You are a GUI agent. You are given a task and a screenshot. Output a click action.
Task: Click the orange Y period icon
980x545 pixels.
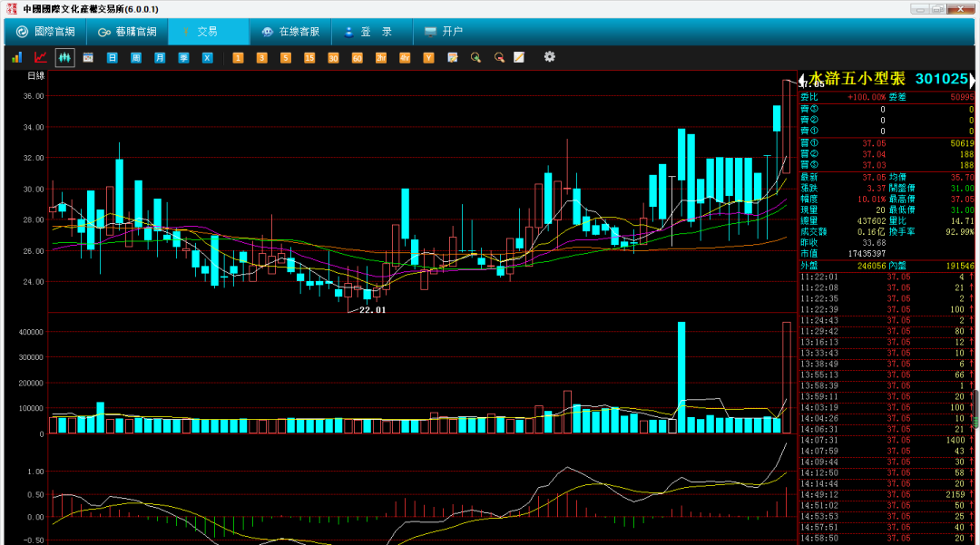pos(428,57)
